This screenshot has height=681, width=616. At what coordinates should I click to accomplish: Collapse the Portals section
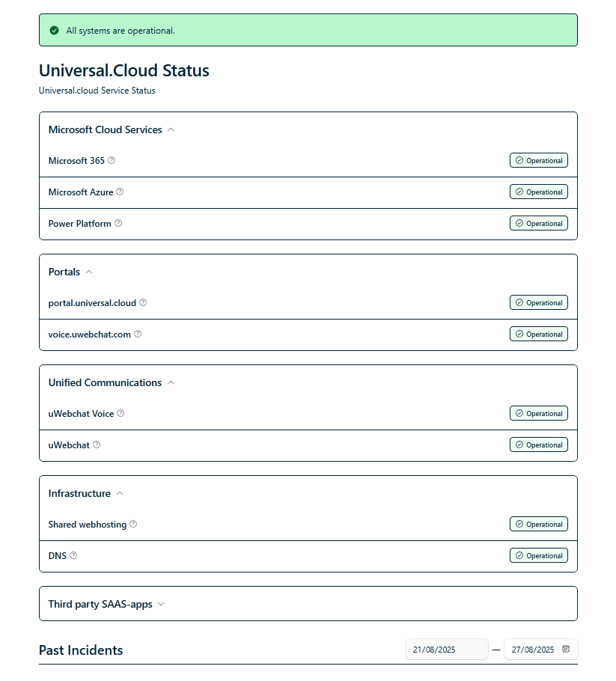click(x=89, y=272)
